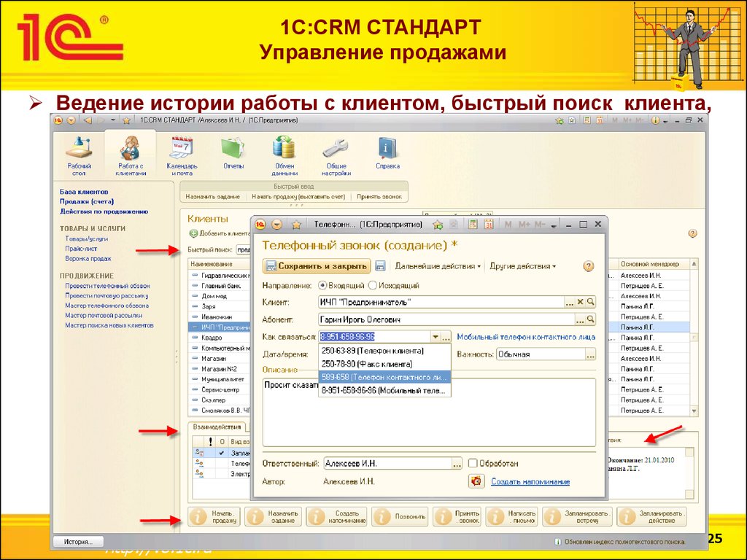
Task: Select the Исходящий radio button
Action: point(373,285)
